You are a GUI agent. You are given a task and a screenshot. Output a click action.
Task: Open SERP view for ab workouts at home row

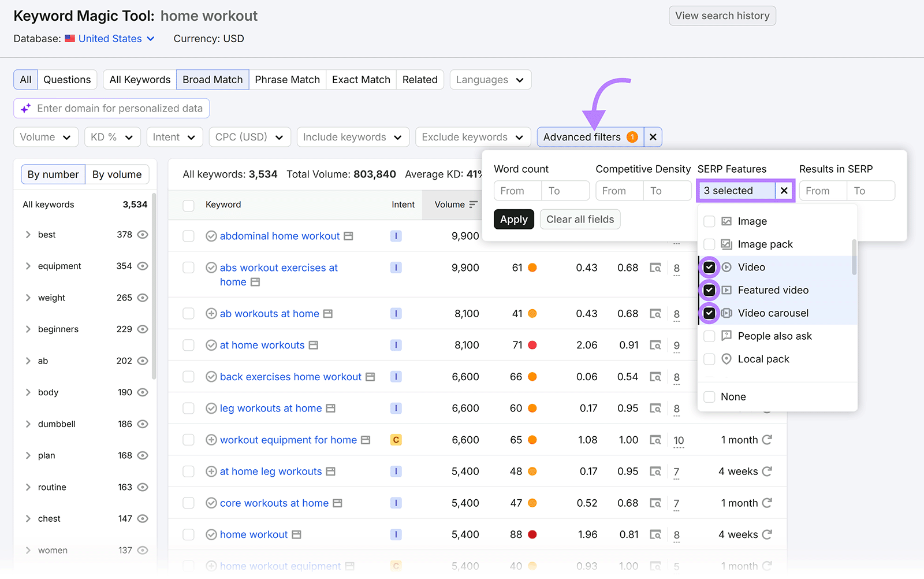point(655,313)
